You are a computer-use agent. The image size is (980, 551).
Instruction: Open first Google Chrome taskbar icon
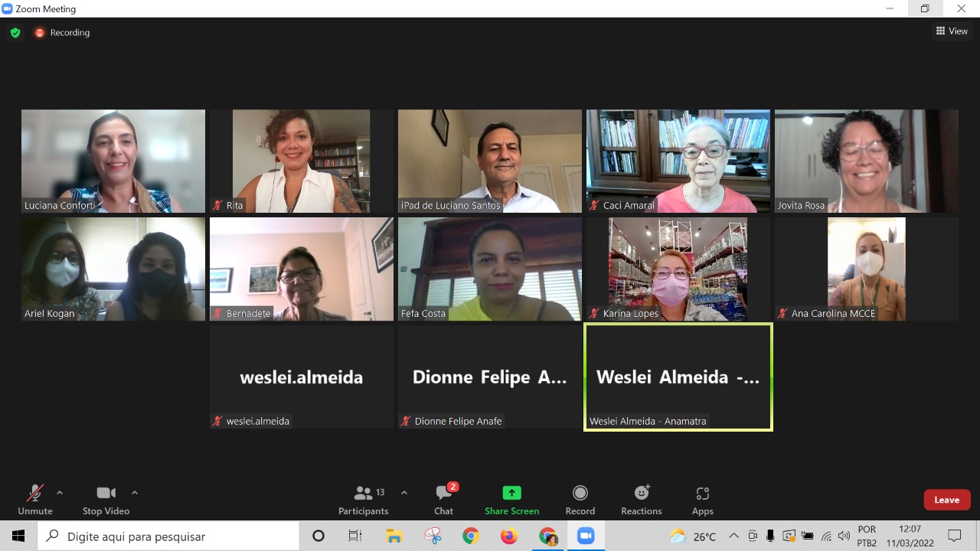(471, 536)
